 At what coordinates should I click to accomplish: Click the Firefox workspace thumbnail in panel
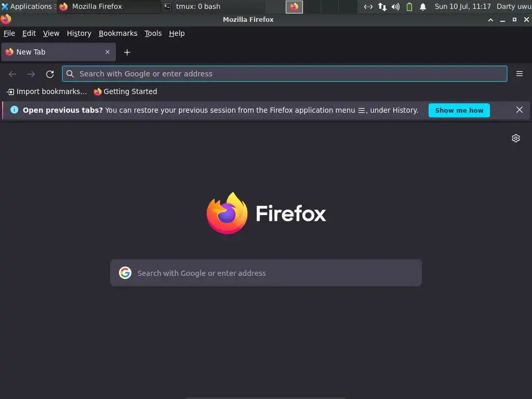coord(294,7)
